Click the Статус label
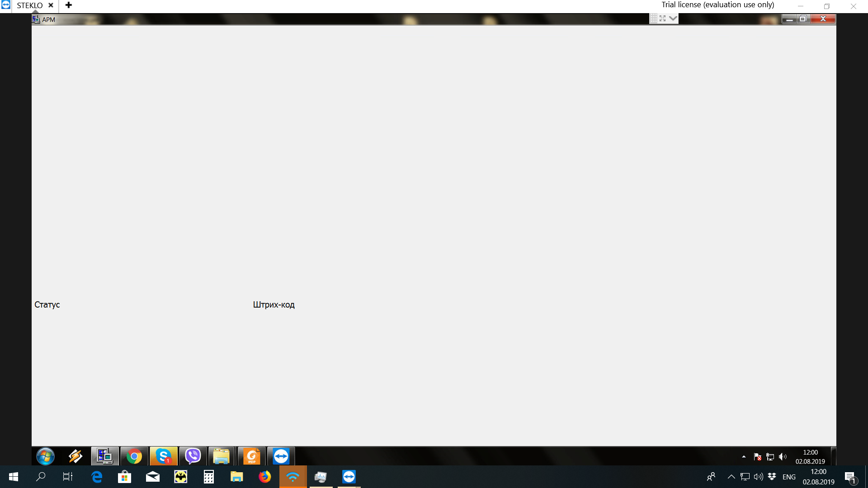This screenshot has width=868, height=488. (47, 305)
